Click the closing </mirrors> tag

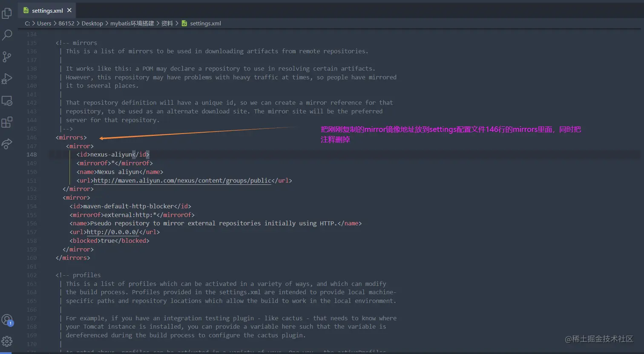click(x=73, y=258)
